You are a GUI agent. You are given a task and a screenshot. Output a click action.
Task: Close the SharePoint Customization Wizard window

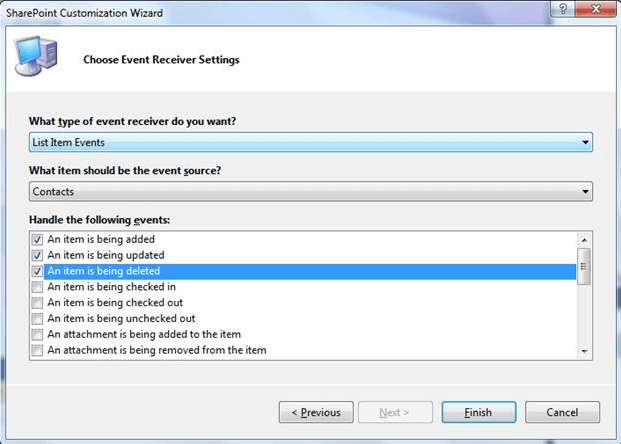point(595,9)
